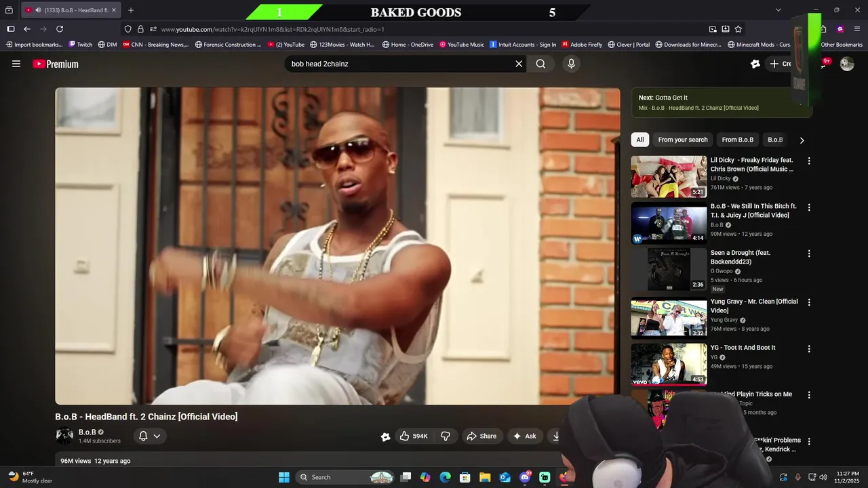The height and width of the screenshot is (488, 868).
Task: Open the account avatar menu
Action: pos(847,64)
